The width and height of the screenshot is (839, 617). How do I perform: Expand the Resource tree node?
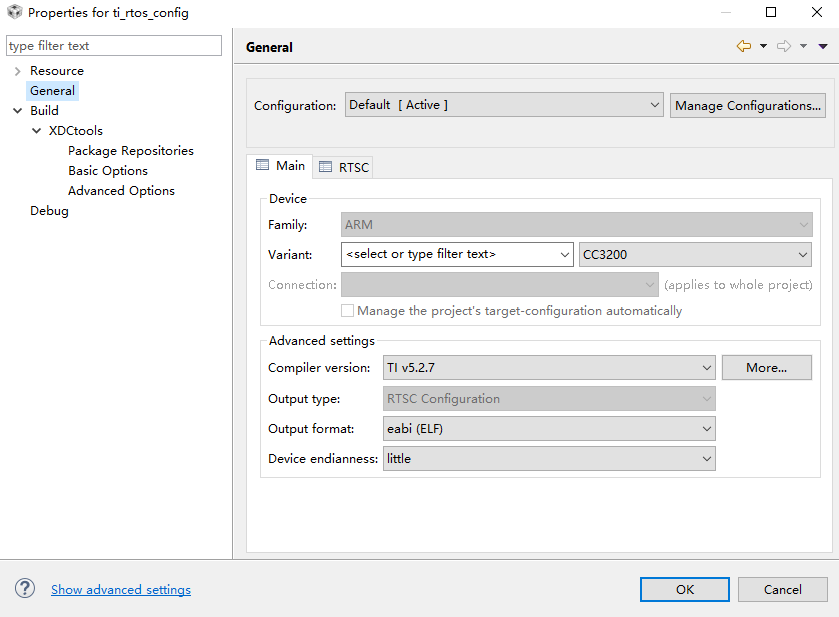pos(17,71)
